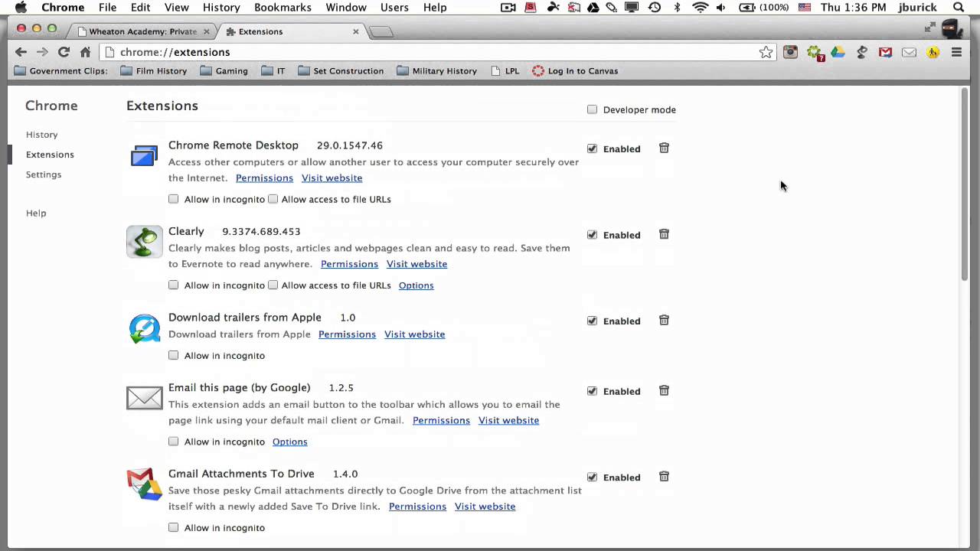The width and height of the screenshot is (980, 551).
Task: Open the Instagram extension in toolbar
Action: 790,52
